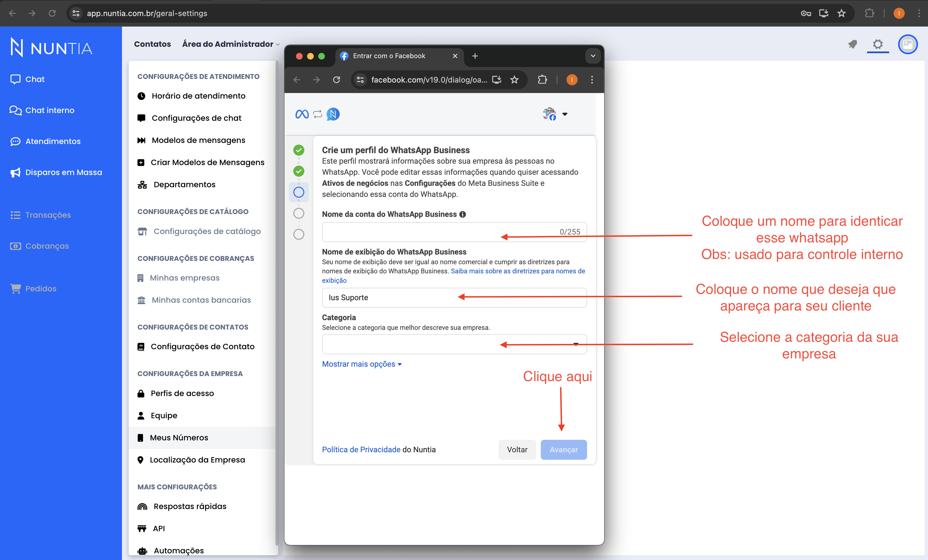The width and height of the screenshot is (928, 560).
Task: Go to Atendimentos in the sidebar
Action: (x=45, y=141)
